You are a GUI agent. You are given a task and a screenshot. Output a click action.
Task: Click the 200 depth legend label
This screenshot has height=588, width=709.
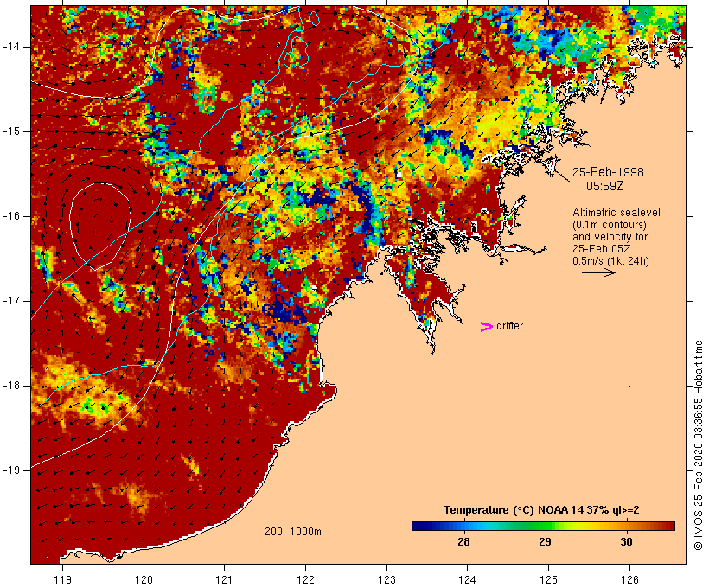point(273,532)
